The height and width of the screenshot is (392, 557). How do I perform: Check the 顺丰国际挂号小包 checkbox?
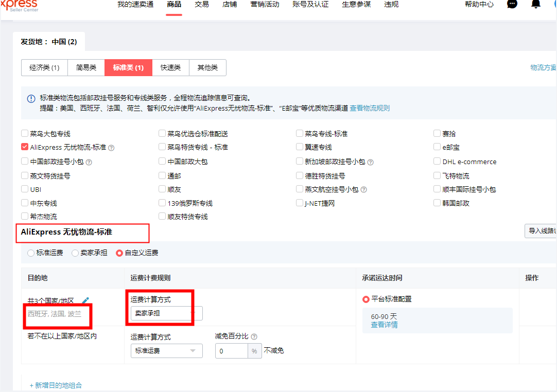click(x=437, y=189)
